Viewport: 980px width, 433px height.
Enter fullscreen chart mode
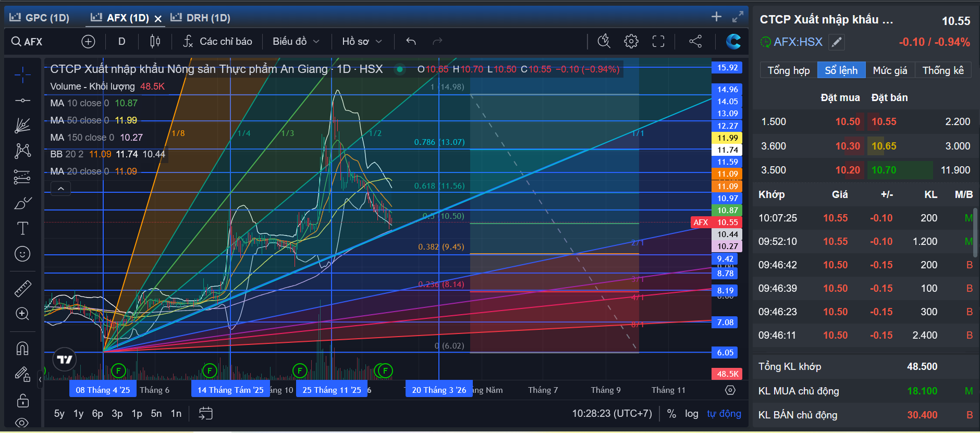(x=658, y=41)
